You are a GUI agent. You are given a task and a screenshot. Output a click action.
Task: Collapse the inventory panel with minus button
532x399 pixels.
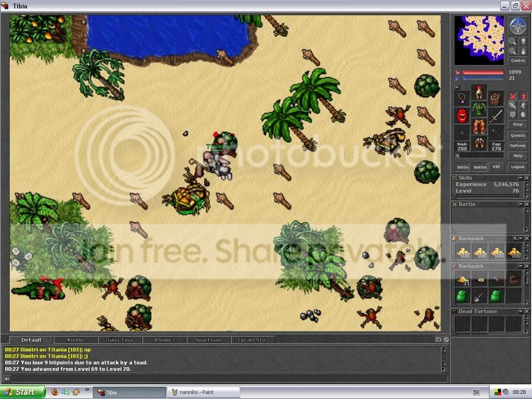click(x=457, y=87)
